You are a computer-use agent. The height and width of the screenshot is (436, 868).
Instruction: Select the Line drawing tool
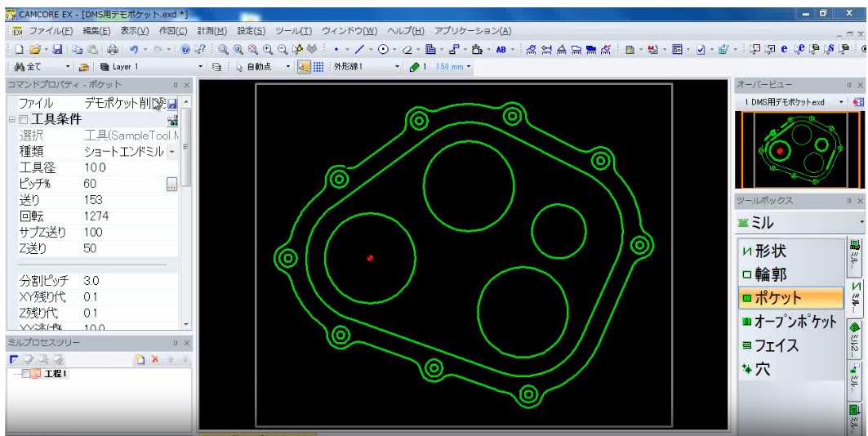point(358,50)
